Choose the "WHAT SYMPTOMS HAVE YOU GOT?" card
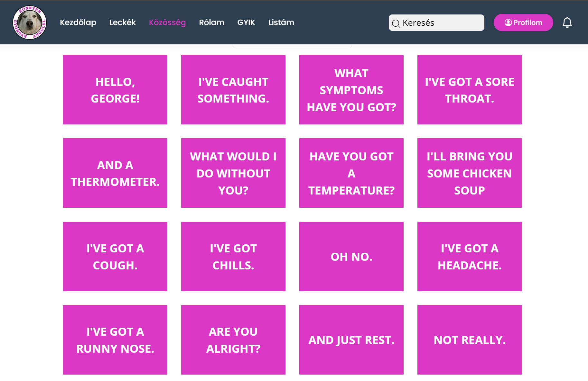Screen dimensions: 588x381 coord(351,90)
